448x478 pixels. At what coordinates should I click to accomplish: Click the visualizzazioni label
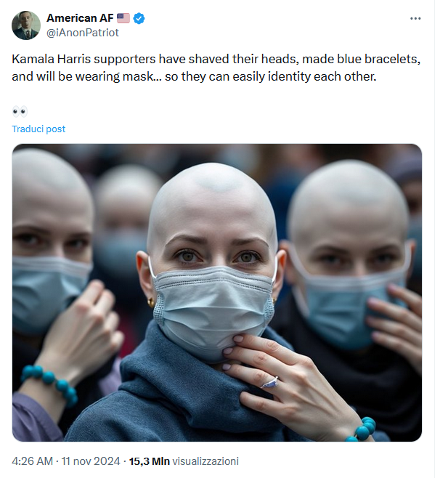pyautogui.click(x=205, y=461)
